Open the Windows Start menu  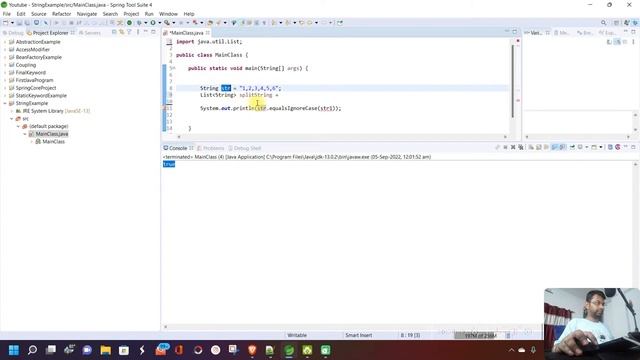click(14, 350)
